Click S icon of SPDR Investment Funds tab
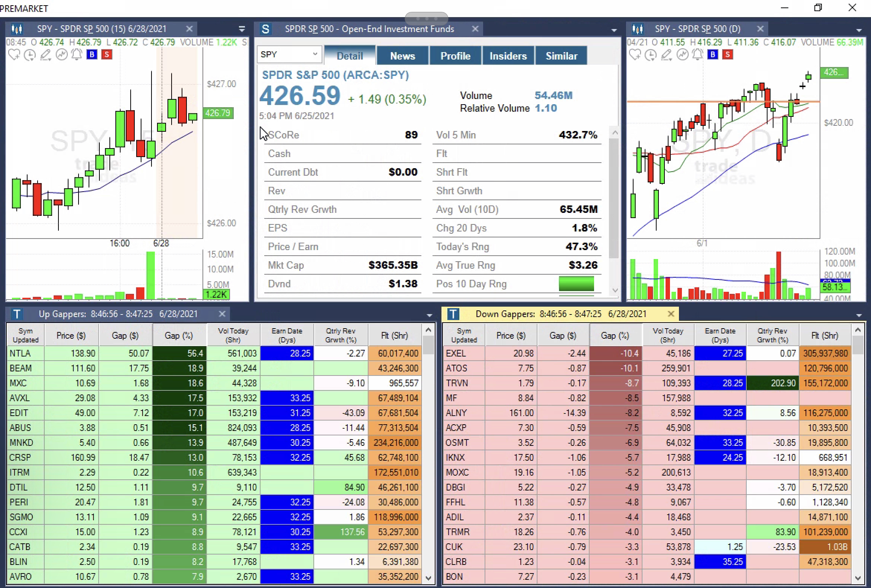Viewport: 871px width, 588px height. 265,29
